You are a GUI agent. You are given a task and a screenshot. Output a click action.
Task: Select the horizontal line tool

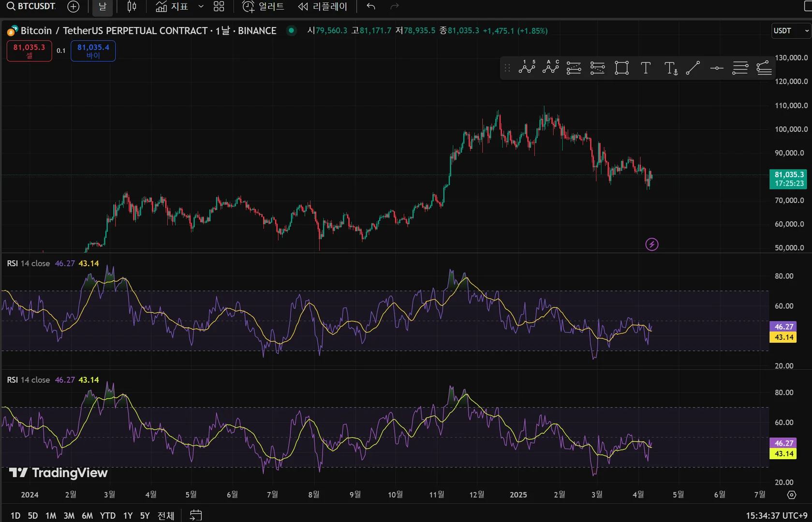tap(717, 68)
